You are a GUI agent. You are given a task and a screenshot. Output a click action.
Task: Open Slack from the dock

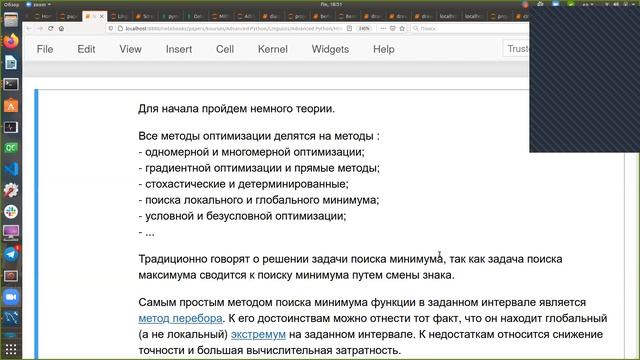tap(11, 211)
